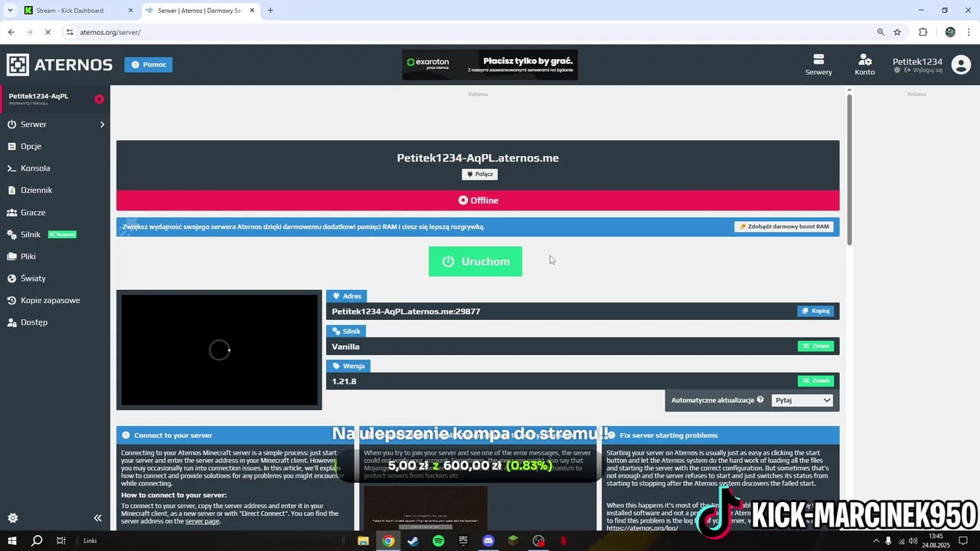980x551 pixels.
Task: Open Spotify from the taskbar
Action: coord(438,540)
